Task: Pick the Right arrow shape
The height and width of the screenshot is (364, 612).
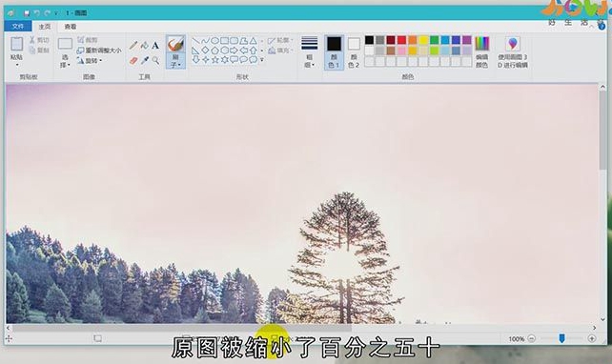Action: [x=234, y=51]
